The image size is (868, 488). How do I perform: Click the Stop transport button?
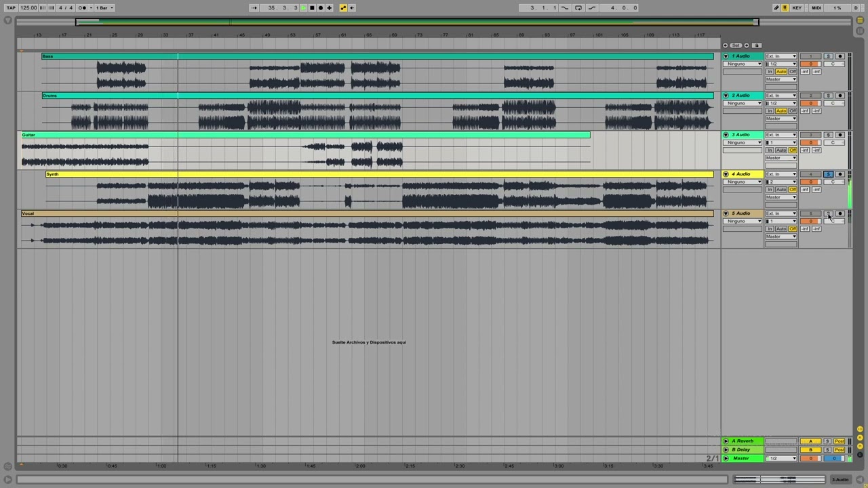point(312,7)
